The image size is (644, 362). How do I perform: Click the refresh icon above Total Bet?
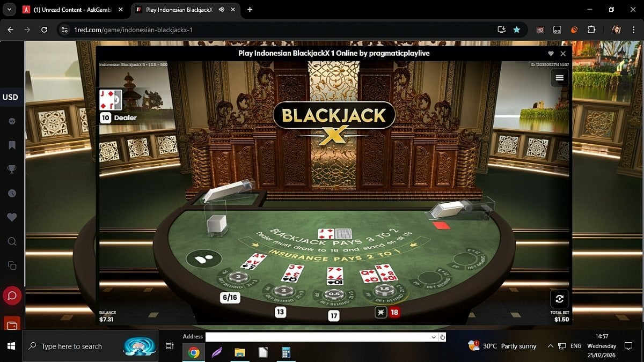pos(559,299)
